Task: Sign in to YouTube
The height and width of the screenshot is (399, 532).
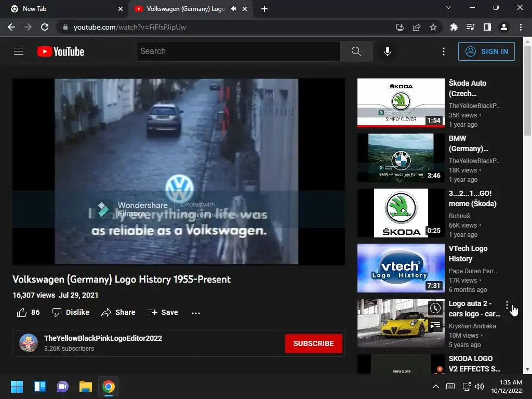Action: pyautogui.click(x=486, y=51)
